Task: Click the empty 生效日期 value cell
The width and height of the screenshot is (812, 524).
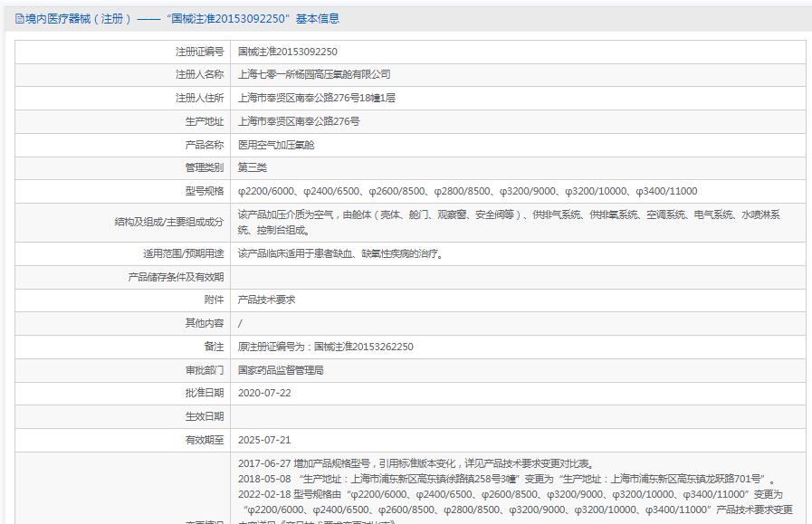Action: tap(516, 416)
